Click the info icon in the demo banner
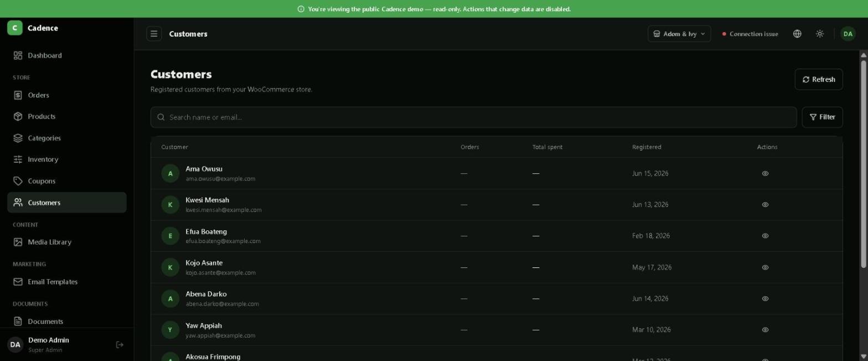 pyautogui.click(x=301, y=9)
